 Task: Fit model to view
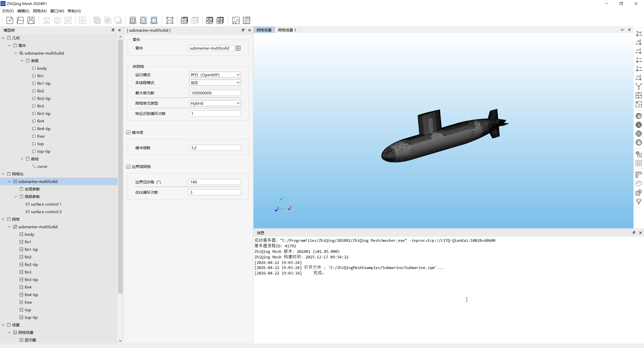[639, 95]
